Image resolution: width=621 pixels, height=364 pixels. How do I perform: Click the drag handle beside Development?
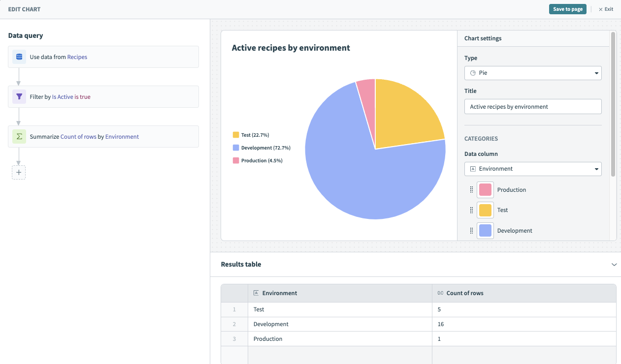[471, 231]
